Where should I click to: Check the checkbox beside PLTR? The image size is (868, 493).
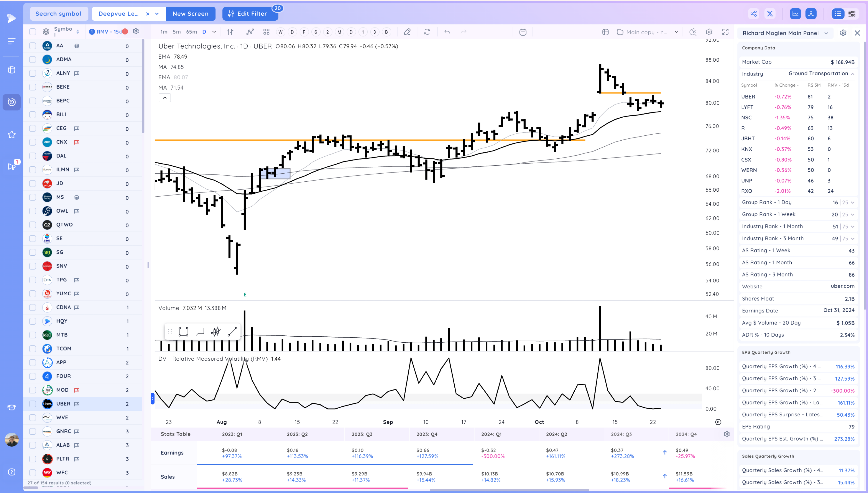(32, 459)
